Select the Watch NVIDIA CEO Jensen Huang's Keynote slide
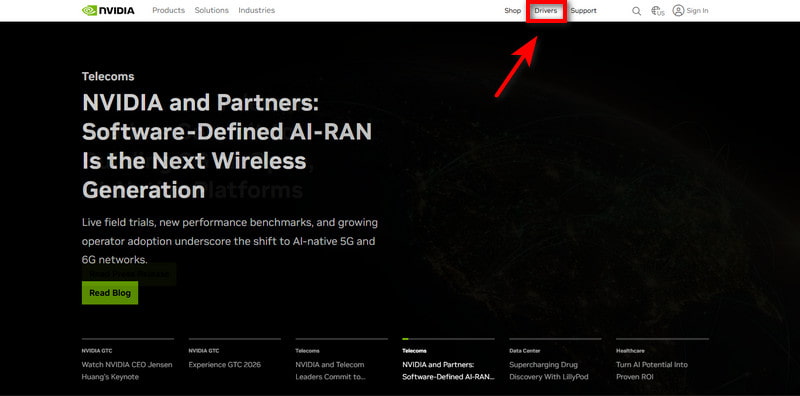The image size is (800, 396). point(128,360)
